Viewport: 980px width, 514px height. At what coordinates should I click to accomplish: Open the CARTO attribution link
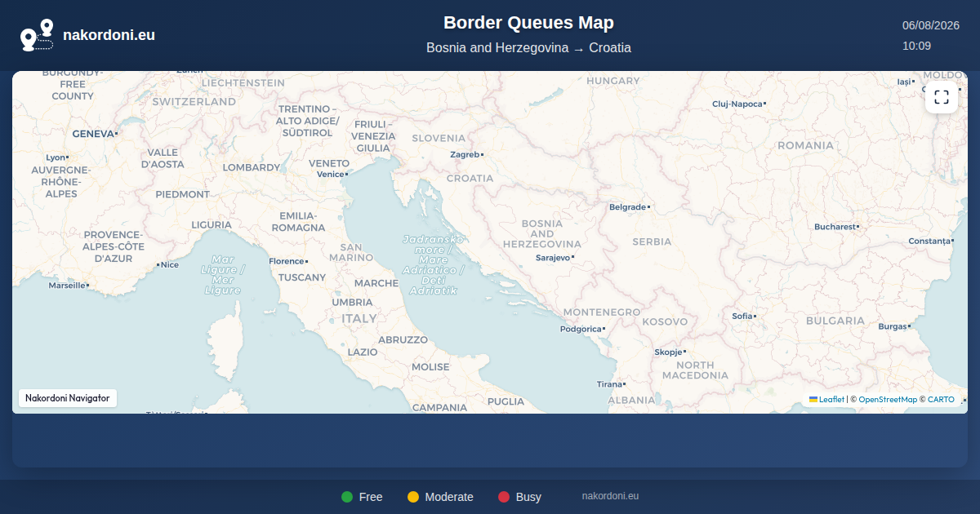point(941,400)
